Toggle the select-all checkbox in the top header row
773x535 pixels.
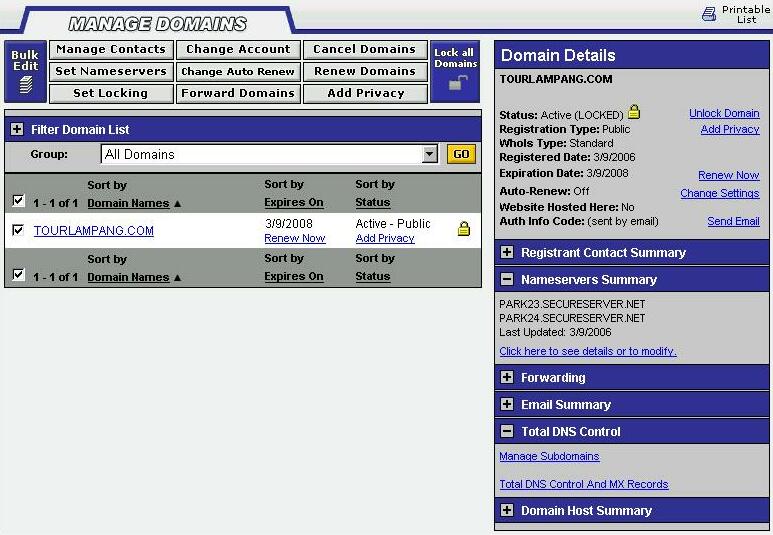18,201
